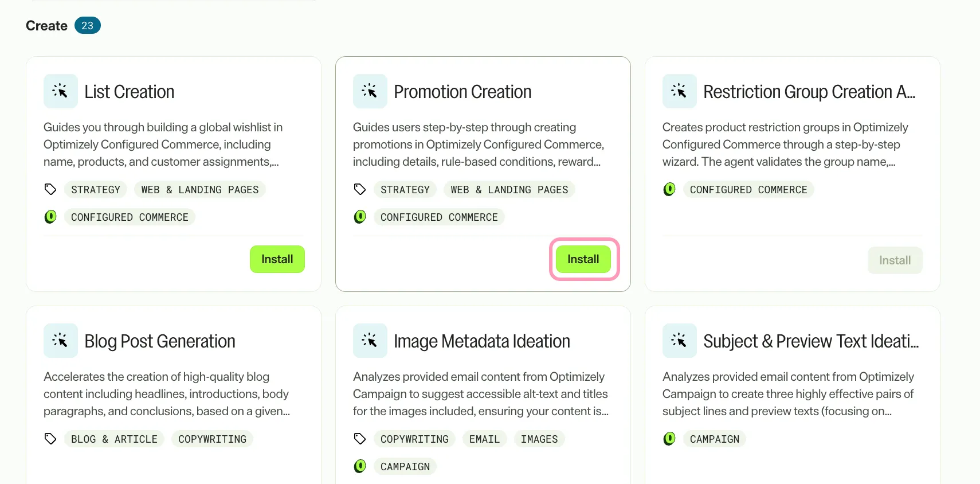
Task: Select CONFIGURED COMMERCE tag in Promotion Creation card
Action: (439, 217)
